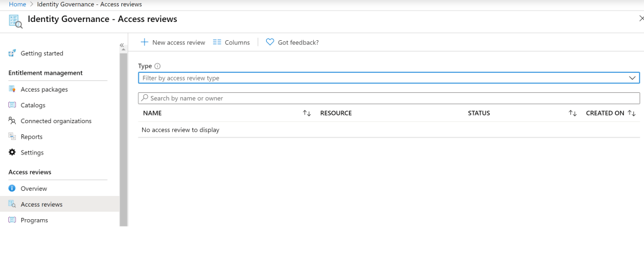Open the access review type dropdown
The width and height of the screenshot is (644, 270).
[x=633, y=78]
